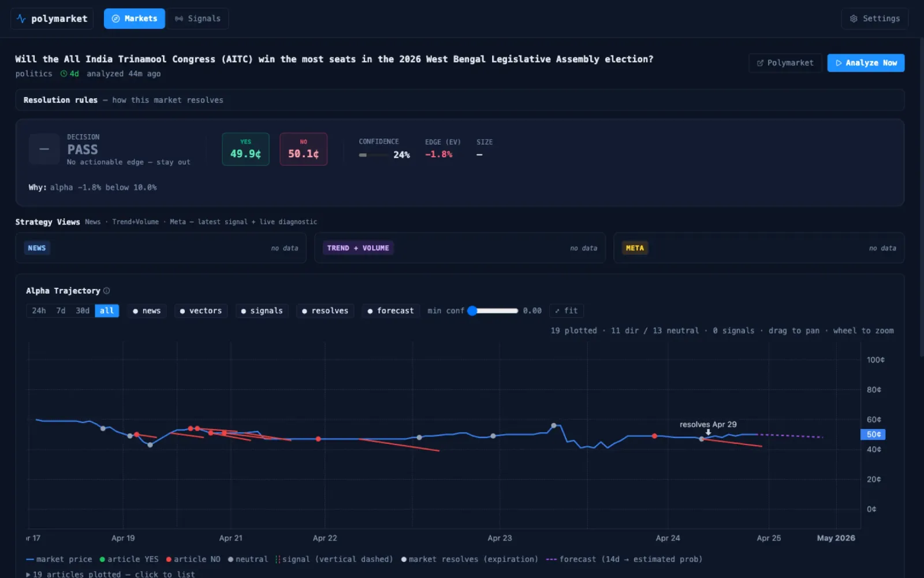Click the Alpha Trajectory info icon
This screenshot has height=578, width=924.
[106, 291]
